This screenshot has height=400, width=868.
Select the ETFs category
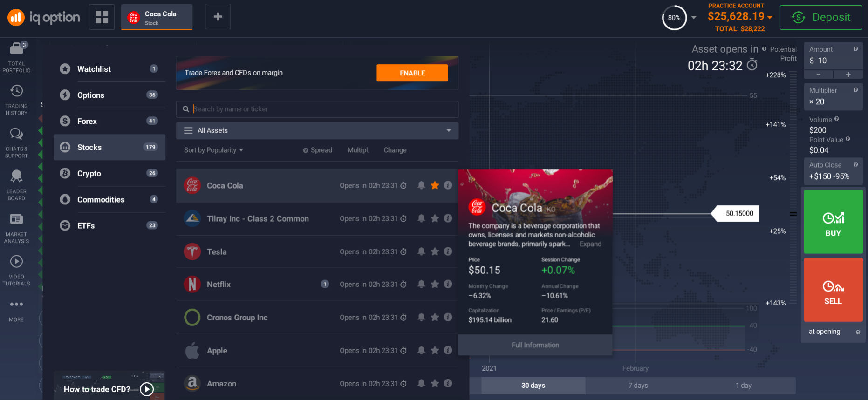[109, 225]
